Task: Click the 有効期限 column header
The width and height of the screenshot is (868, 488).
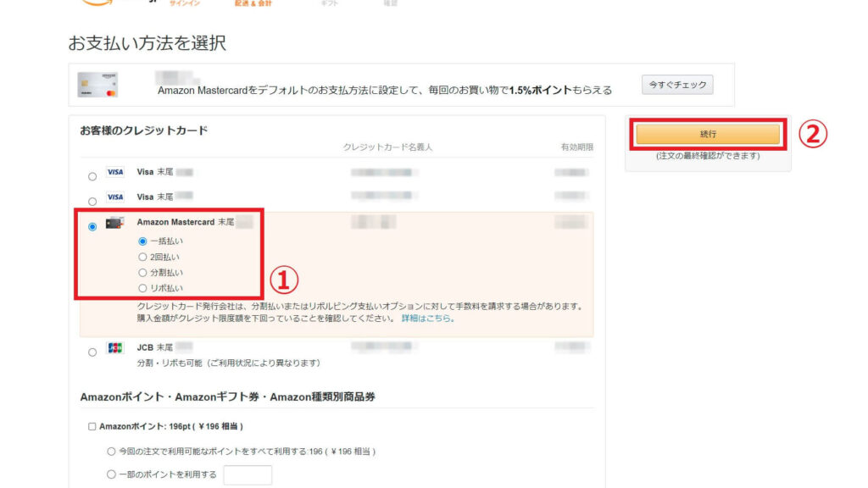Action: 576,147
